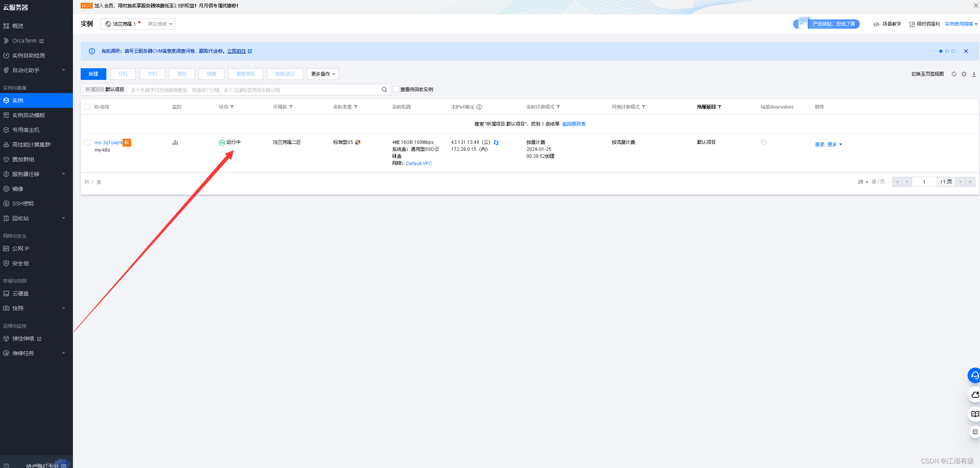Click the copy IP address icon

pos(496,143)
